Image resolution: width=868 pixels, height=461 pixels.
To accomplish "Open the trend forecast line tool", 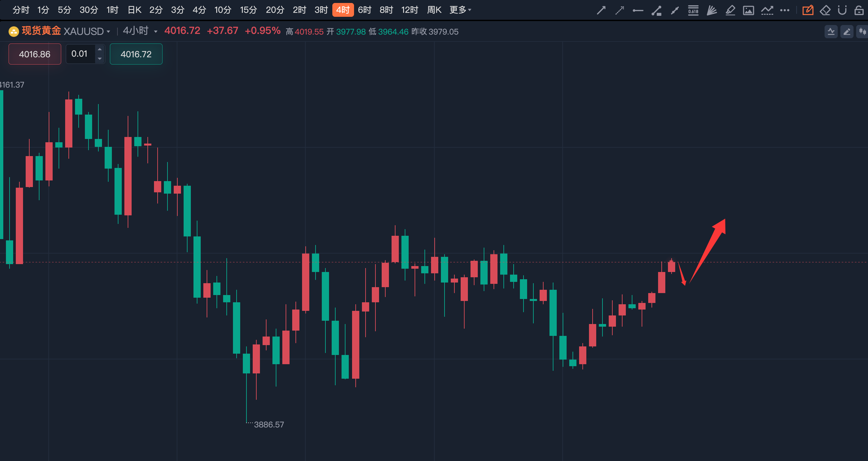I will (x=767, y=10).
